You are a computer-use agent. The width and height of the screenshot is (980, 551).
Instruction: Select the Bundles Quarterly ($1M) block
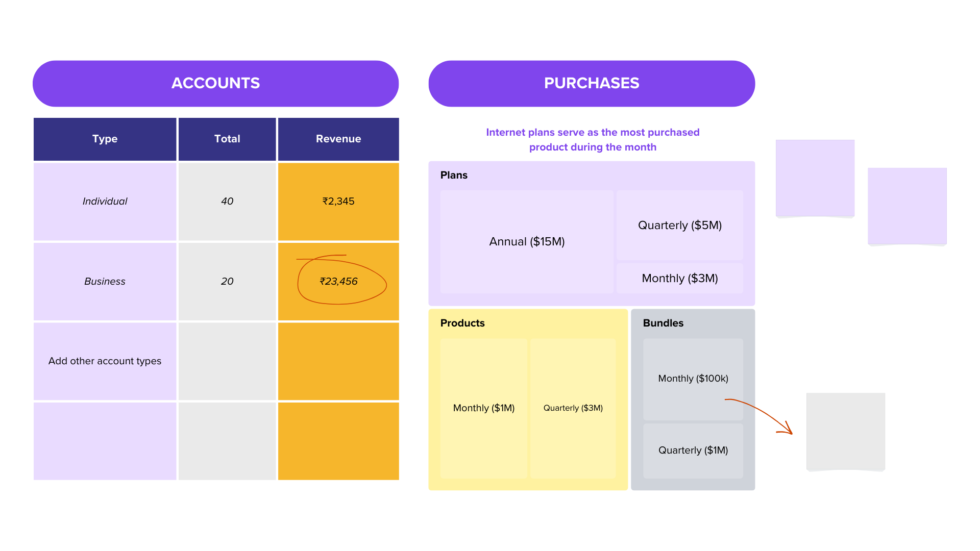(693, 450)
